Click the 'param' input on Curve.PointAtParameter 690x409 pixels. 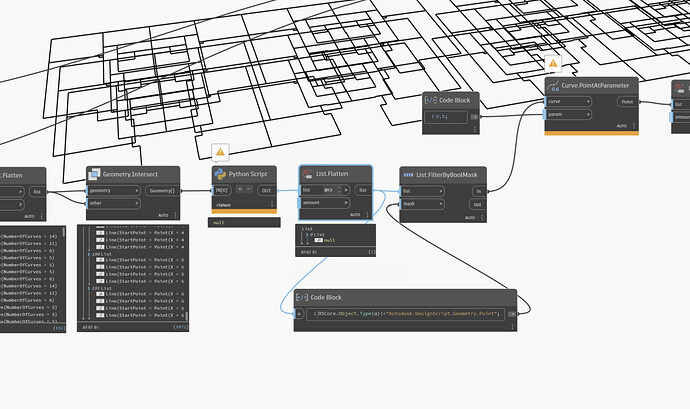click(x=555, y=114)
